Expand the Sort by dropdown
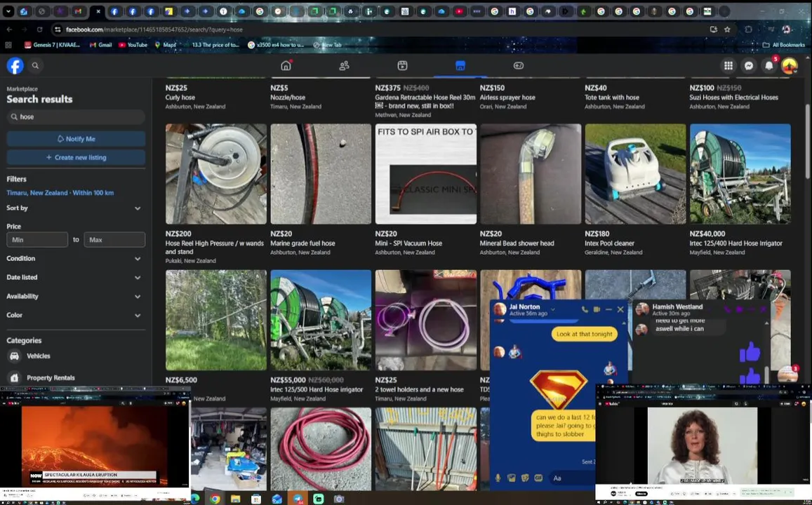This screenshot has width=812, height=505. pyautogui.click(x=74, y=208)
